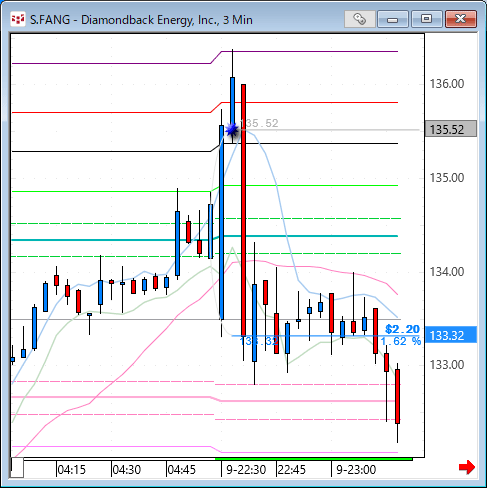487x488 pixels.
Task: Click the 04:30 time axis label
Action: point(127,470)
